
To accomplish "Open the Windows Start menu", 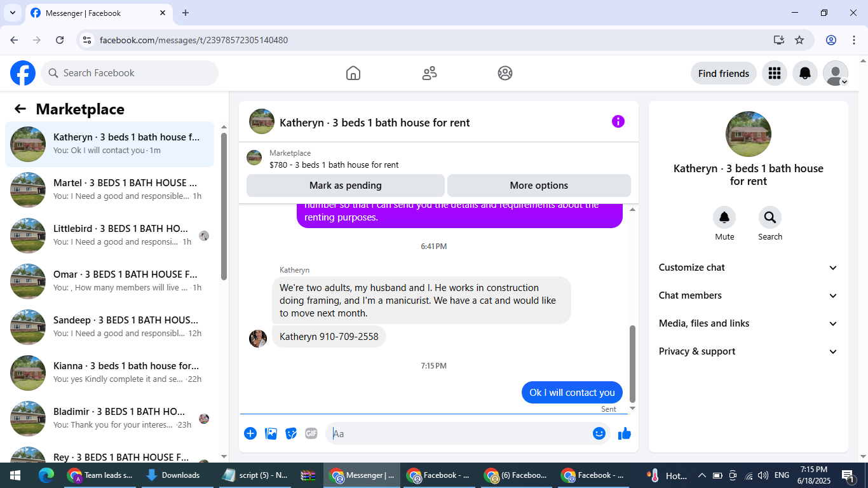I will click(15, 475).
